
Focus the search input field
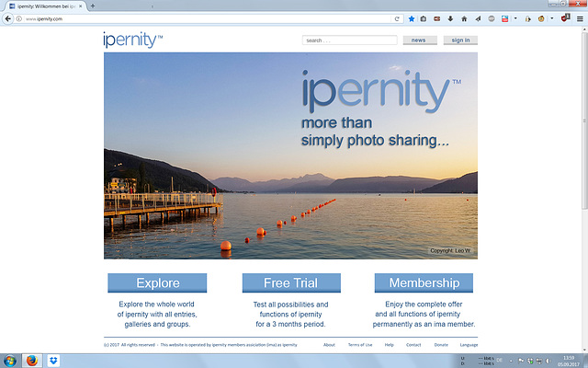349,40
